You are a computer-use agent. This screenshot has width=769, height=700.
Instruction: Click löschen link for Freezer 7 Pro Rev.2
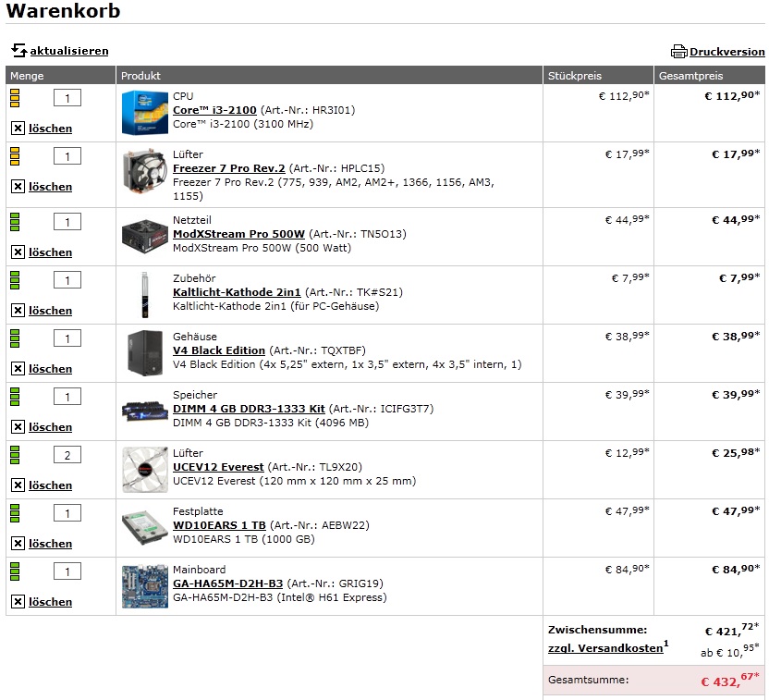click(50, 187)
